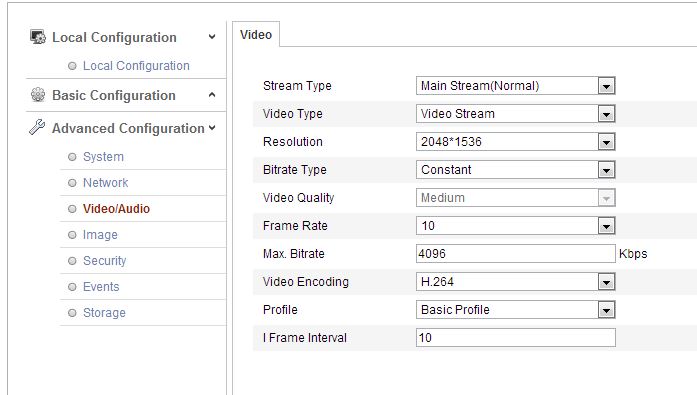
Task: Expand the Basic Configuration section chevron
Action: tap(212, 95)
